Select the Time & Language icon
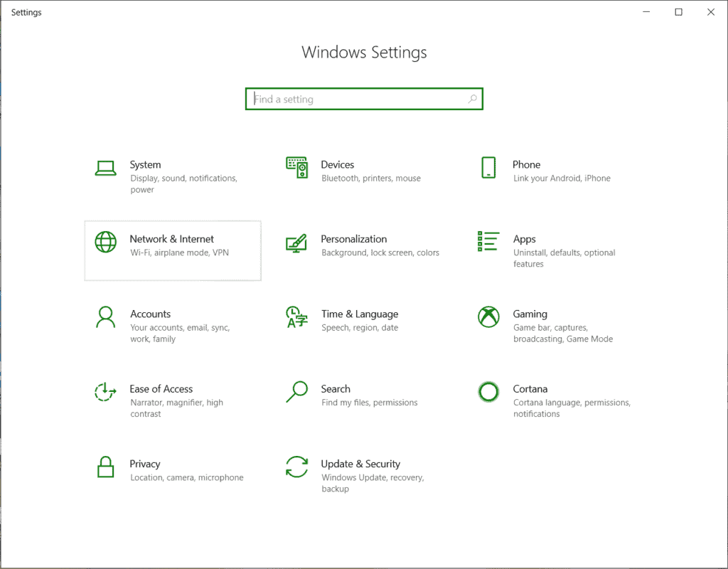The image size is (728, 569). click(296, 317)
